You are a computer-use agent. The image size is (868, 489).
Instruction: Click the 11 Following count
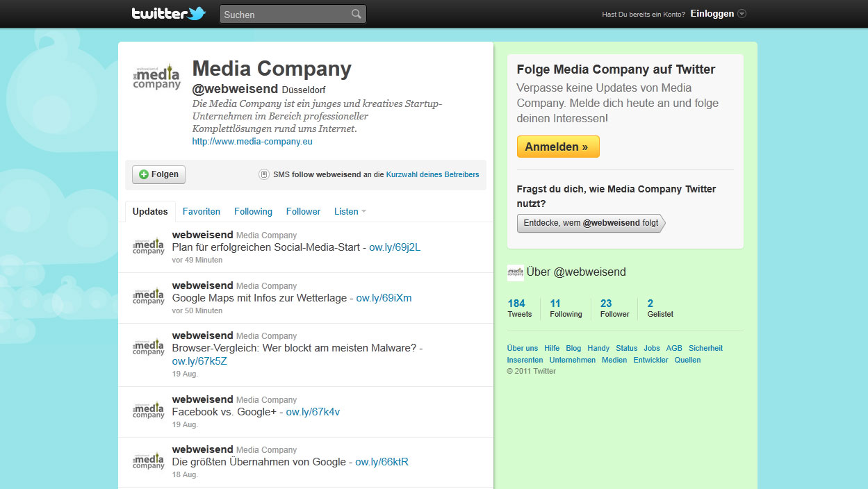pyautogui.click(x=566, y=308)
